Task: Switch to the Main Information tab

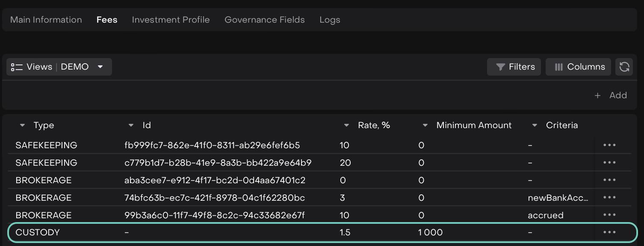Action: 46,20
